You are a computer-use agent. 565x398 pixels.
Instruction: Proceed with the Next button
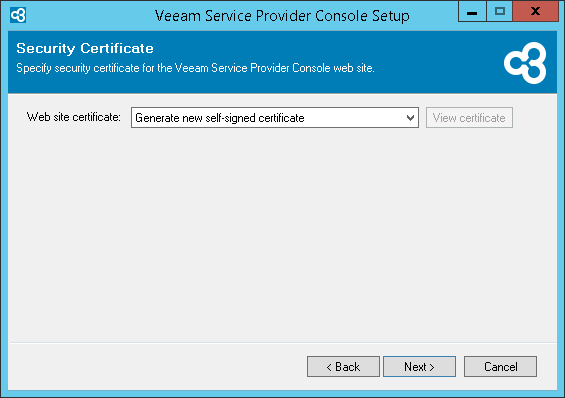[419, 367]
